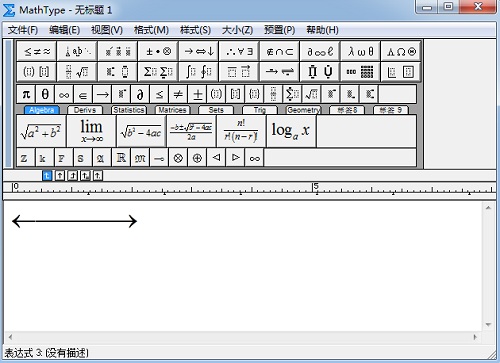Open the arrow symbols palette (→⇔↓)
This screenshot has width=500, height=363.
pyautogui.click(x=199, y=52)
